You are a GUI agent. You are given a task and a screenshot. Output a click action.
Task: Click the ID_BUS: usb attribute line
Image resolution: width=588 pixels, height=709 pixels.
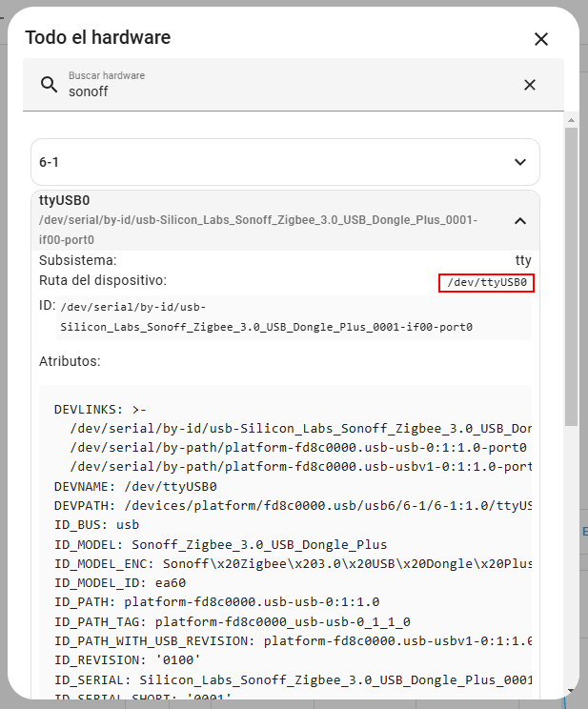click(96, 525)
